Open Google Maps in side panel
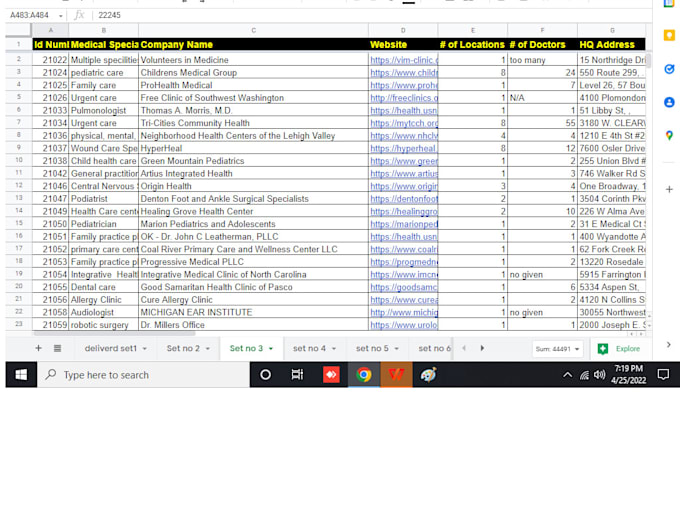The width and height of the screenshot is (680, 510). 669,136
